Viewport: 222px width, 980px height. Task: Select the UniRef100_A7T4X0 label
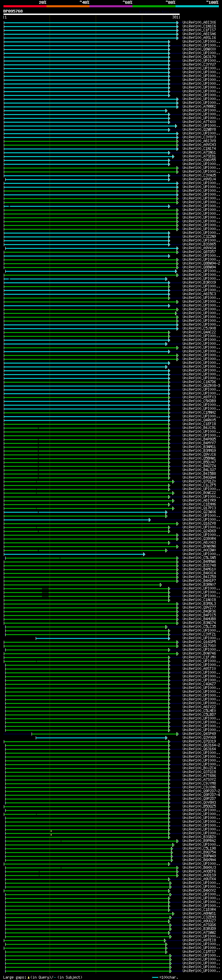(199, 122)
